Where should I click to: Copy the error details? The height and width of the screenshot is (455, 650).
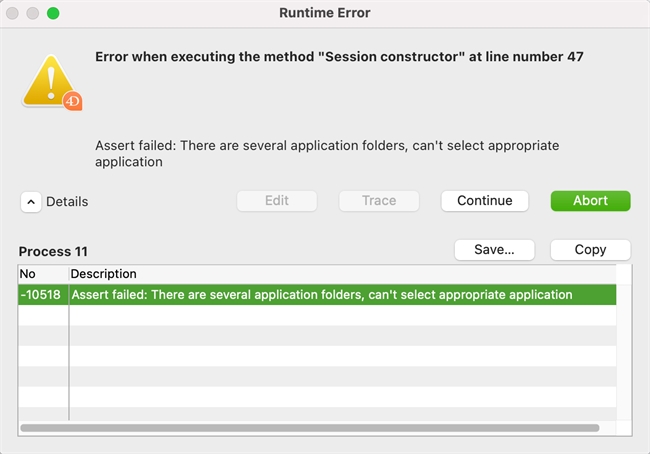coord(590,249)
